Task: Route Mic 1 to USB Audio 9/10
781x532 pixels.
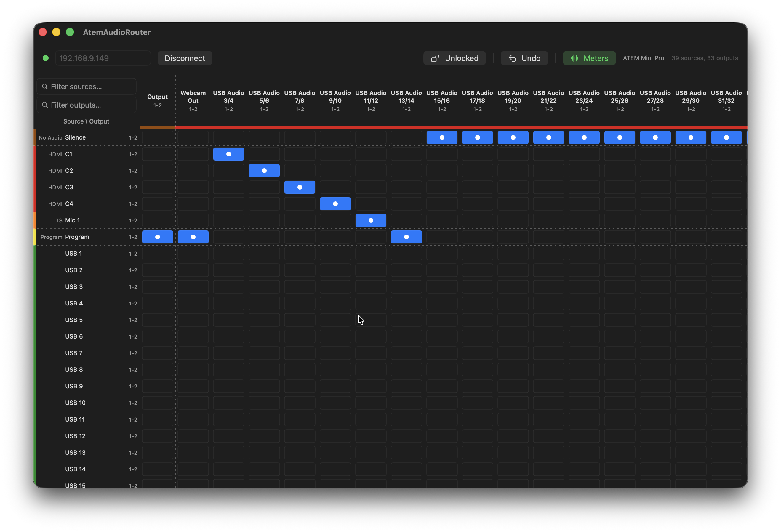Action: [335, 220]
